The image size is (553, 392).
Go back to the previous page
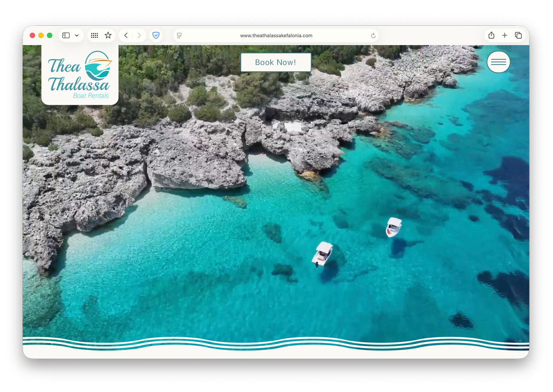click(126, 35)
